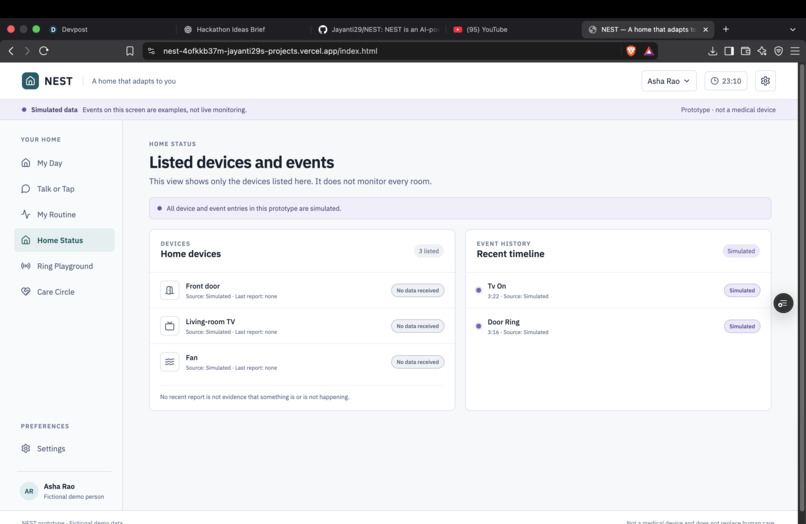The image size is (806, 524).
Task: Switch to the Hackathon Ideas Brief tab
Action: (243, 29)
